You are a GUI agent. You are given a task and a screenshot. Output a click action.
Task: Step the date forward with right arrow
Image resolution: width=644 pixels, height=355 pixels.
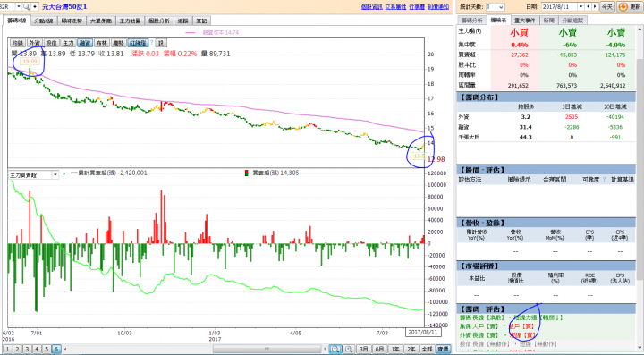click(595, 7)
